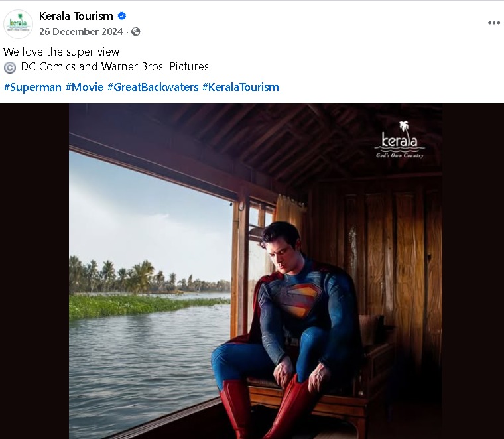Image resolution: width=504 pixels, height=439 pixels.
Task: Open the #Superman hashtag
Action: pos(32,87)
